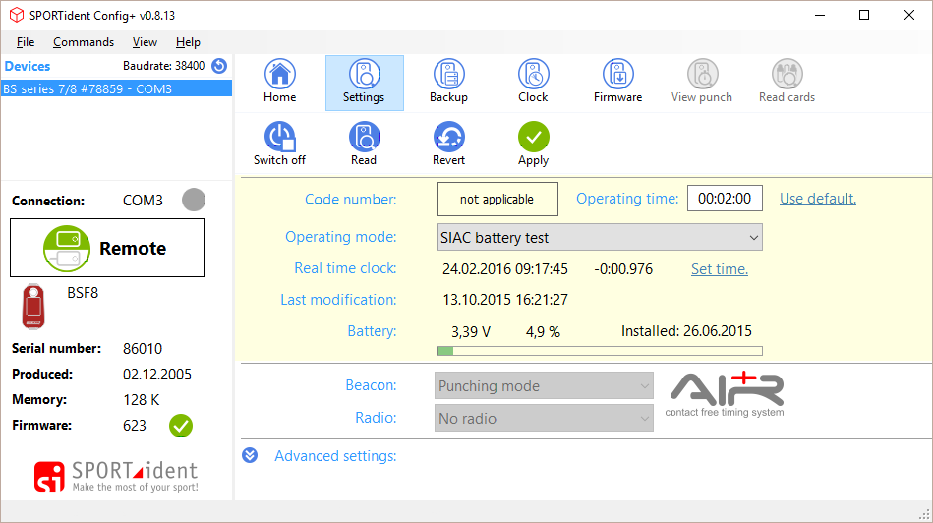Open the File menu
Image resolution: width=933 pixels, height=523 pixels.
point(25,42)
